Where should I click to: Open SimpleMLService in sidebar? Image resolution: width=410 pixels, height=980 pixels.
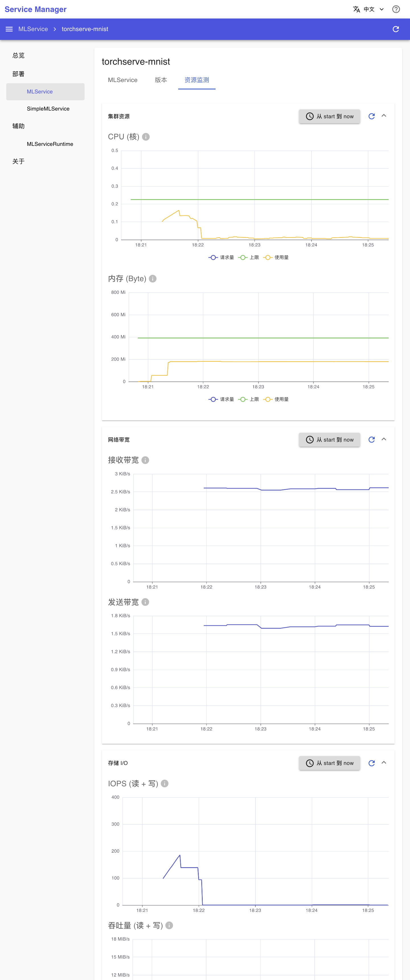tap(48, 109)
